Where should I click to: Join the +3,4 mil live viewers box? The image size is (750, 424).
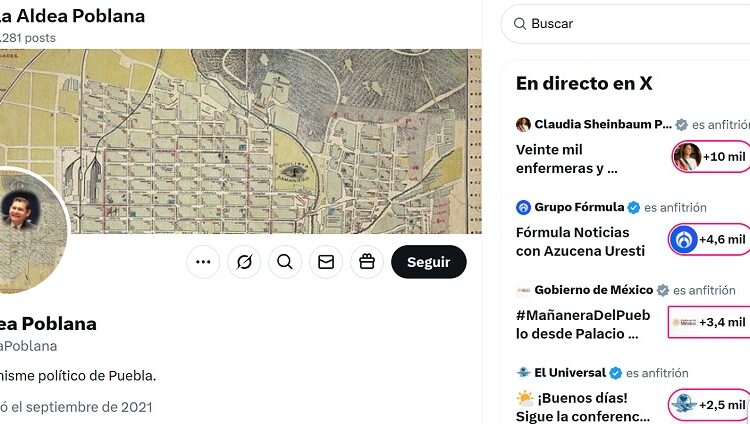[x=709, y=322]
